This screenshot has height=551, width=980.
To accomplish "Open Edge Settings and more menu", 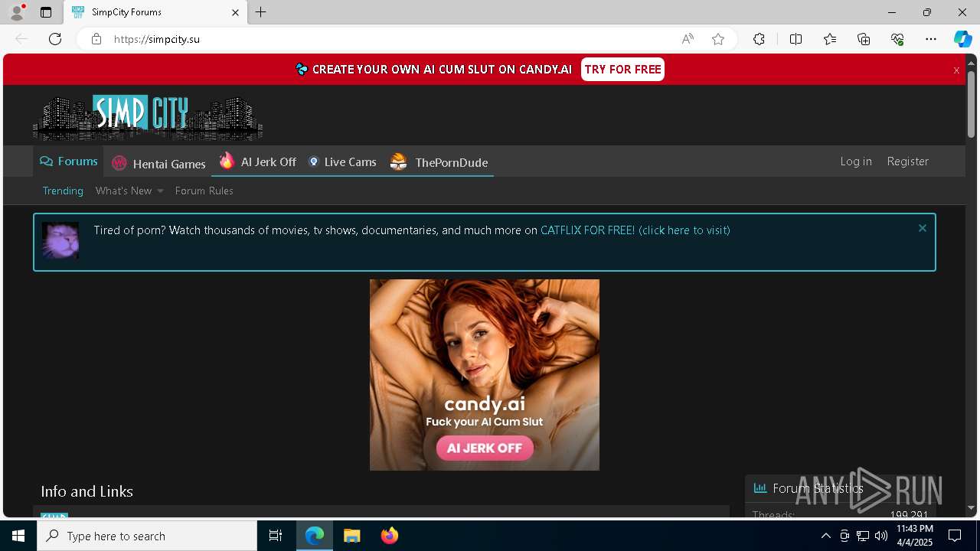I will 931,39.
